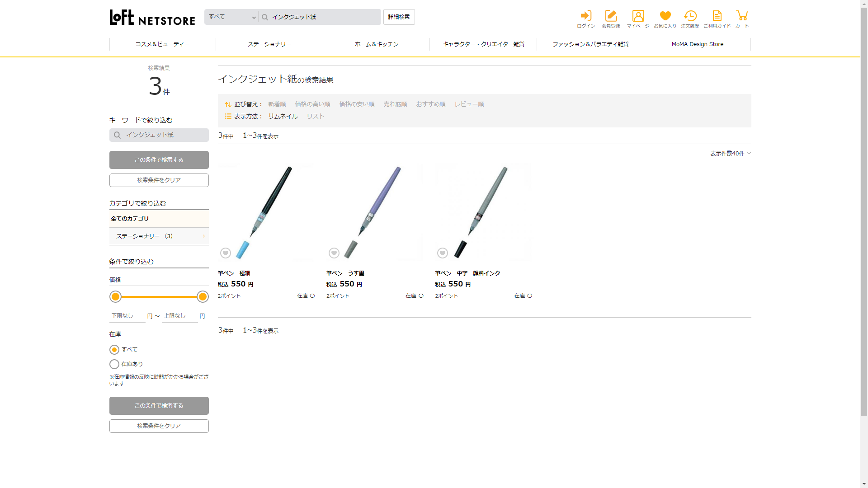Favorite the 筆ペン うす墨 product heart

pyautogui.click(x=334, y=253)
